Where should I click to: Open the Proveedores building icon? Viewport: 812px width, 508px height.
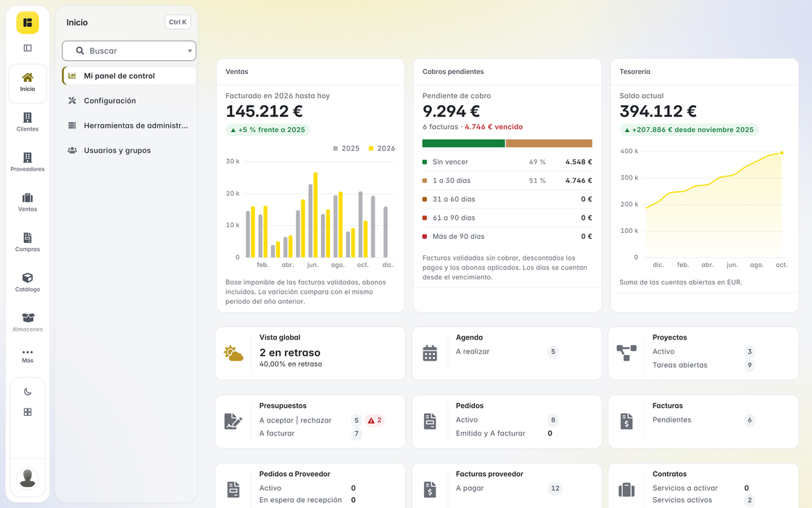28,157
